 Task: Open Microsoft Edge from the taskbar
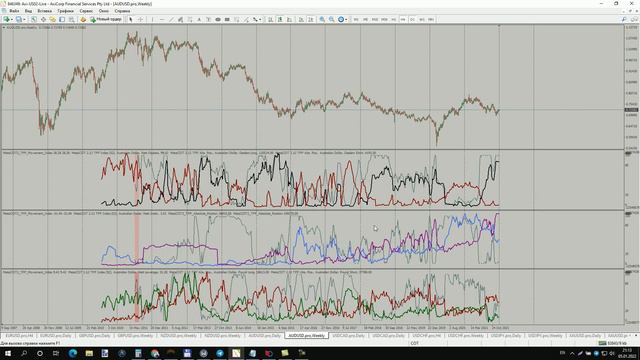(x=73, y=353)
